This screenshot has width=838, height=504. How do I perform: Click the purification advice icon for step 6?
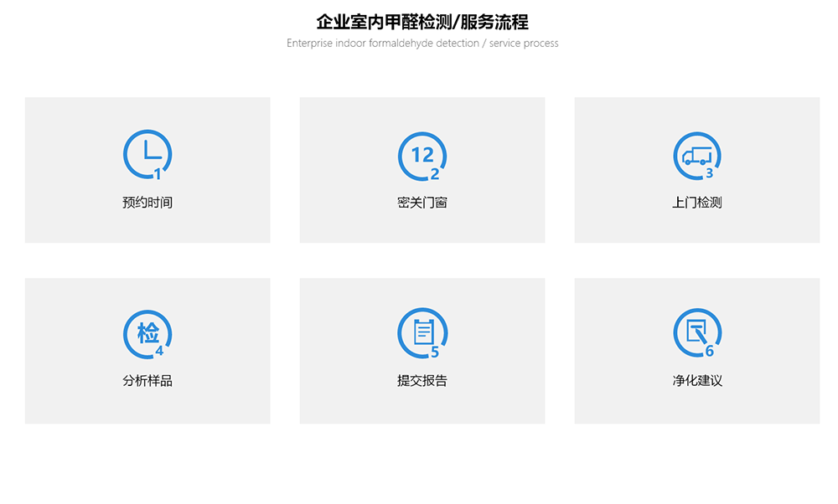[x=697, y=333]
